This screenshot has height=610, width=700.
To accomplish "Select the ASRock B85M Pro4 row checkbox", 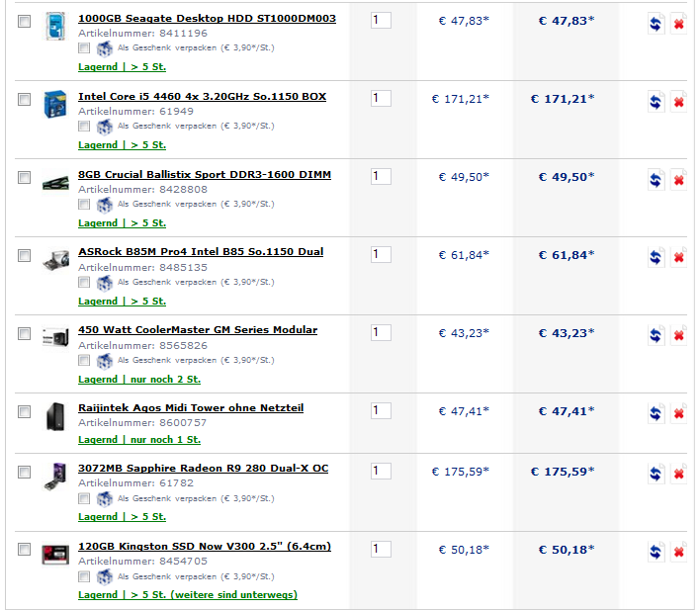I will pyautogui.click(x=24, y=255).
